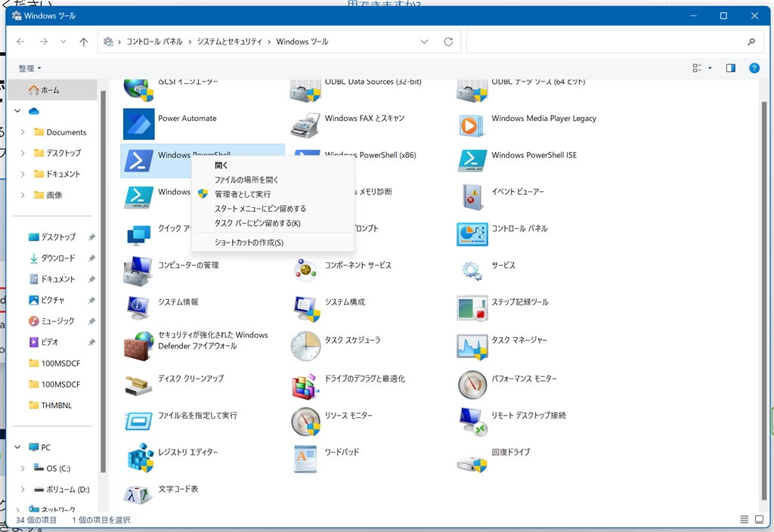Open the Power Automate icon
This screenshot has height=532, width=774.
click(139, 124)
